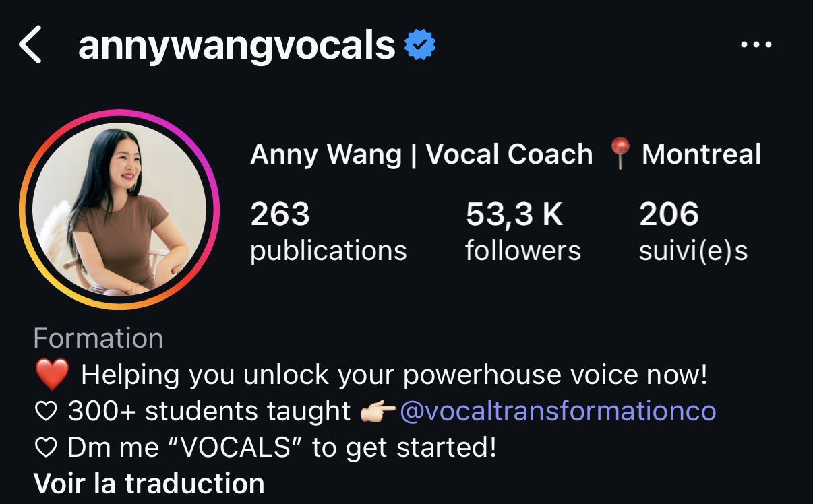Tap the Helping you unlock bio line

394,375
